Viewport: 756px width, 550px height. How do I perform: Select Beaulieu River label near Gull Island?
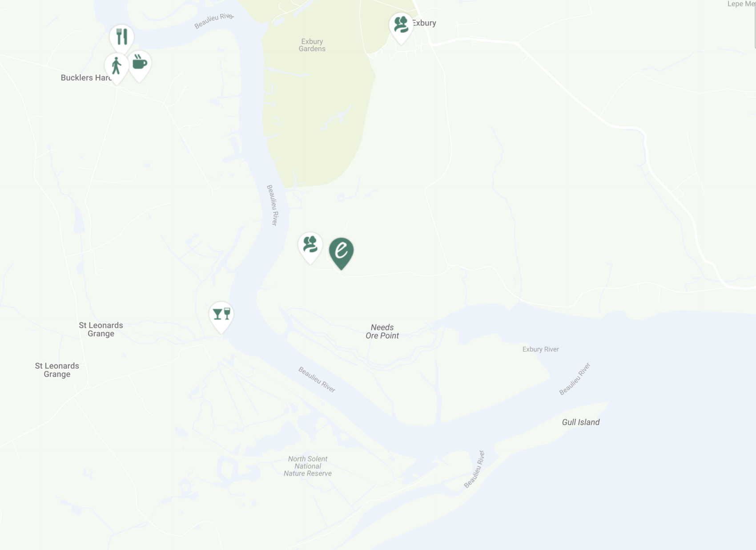pyautogui.click(x=575, y=379)
